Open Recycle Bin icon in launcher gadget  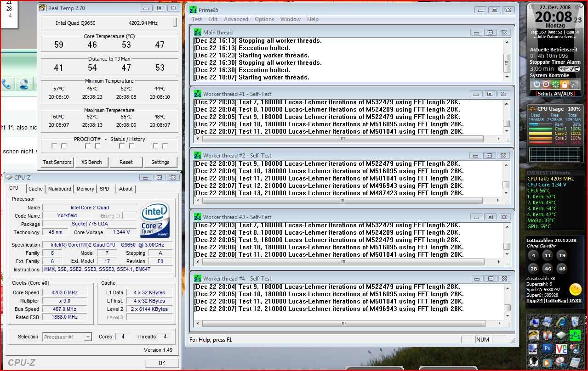click(575, 322)
